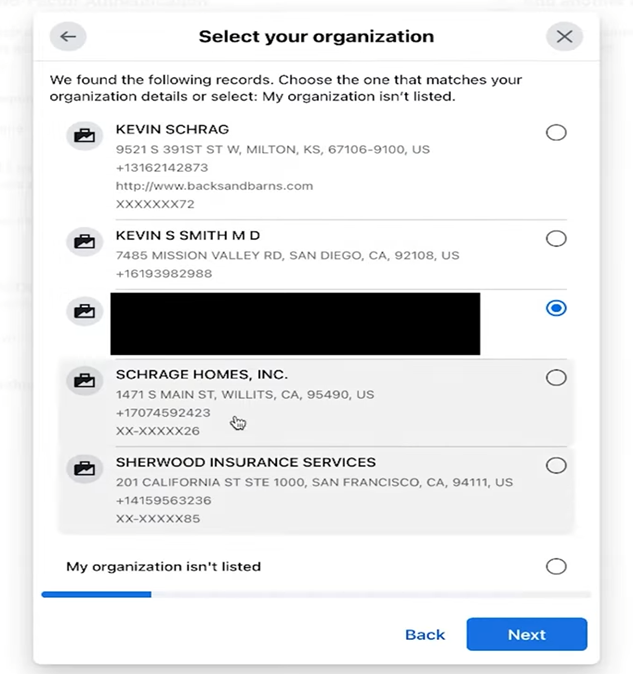
Task: Click briefcase icon beside KEVIN SCHRAG
Action: 84,136
